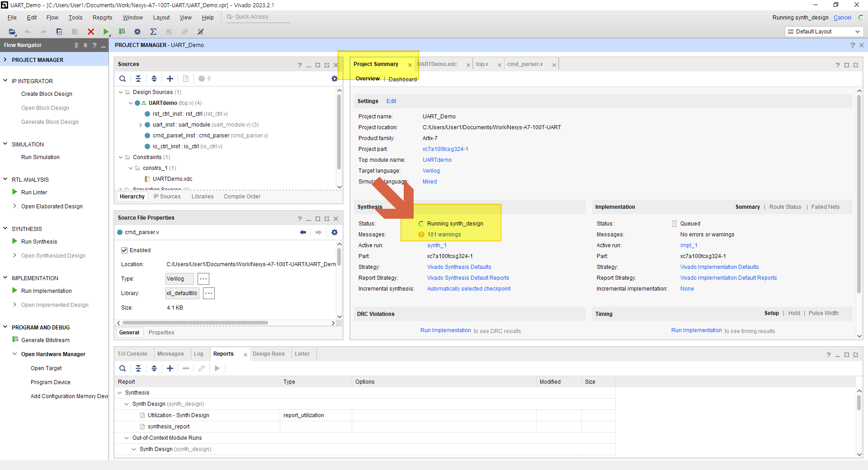Click the red X delete toolbar icon
Screen dimensions: 868x470
(x=90, y=32)
